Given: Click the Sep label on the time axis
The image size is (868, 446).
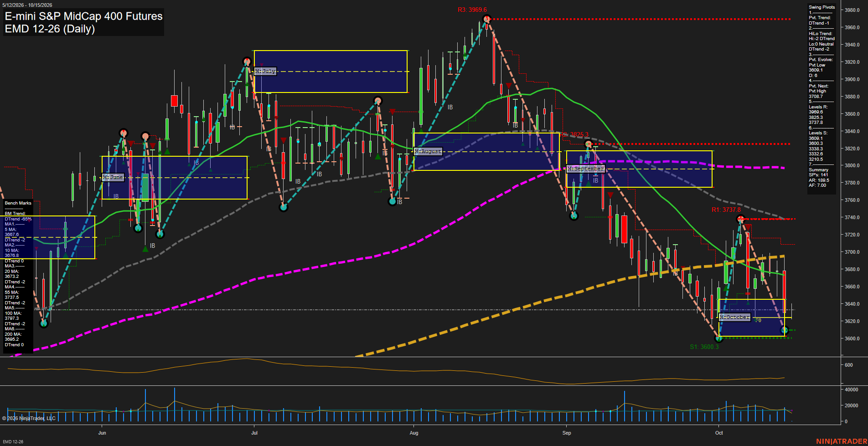Looking at the screenshot, I should pos(567,433).
